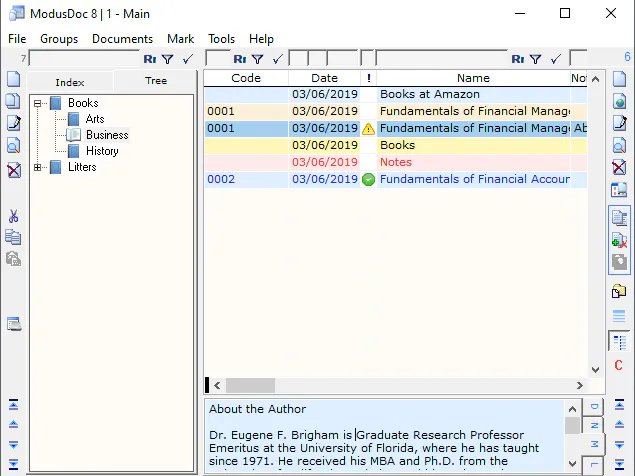Collapse the Books tree node
This screenshot has height=476, width=635.
[37, 103]
